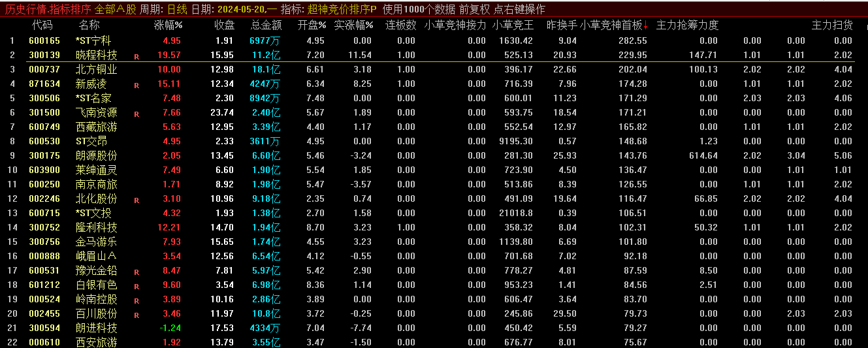This screenshot has height=348, width=868.
Task: Sort by the 收盘 column header
Action: tap(224, 25)
